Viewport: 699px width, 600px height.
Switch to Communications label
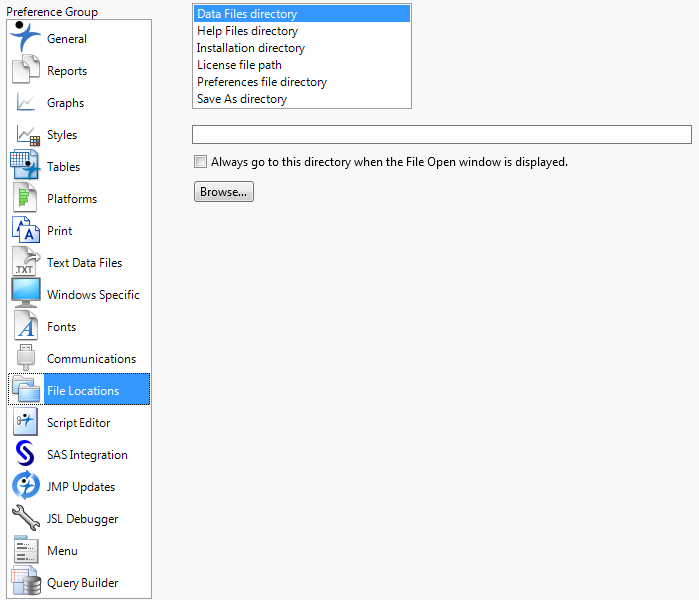pyautogui.click(x=91, y=359)
